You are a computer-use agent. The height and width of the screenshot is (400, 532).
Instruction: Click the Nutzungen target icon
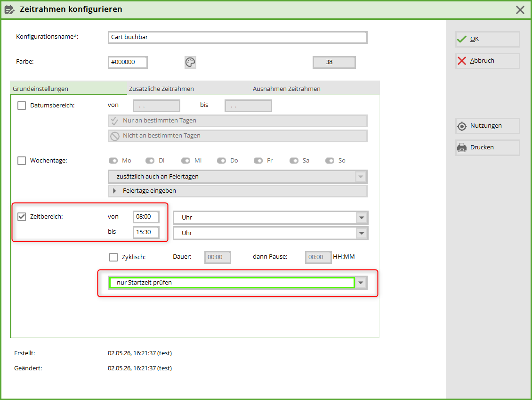[x=462, y=126]
